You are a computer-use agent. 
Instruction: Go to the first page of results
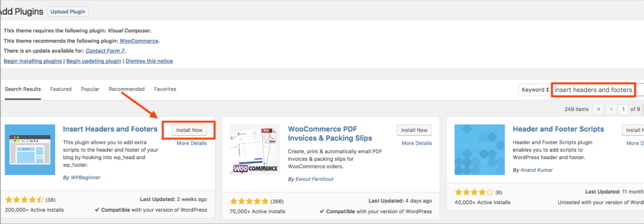tap(598, 109)
